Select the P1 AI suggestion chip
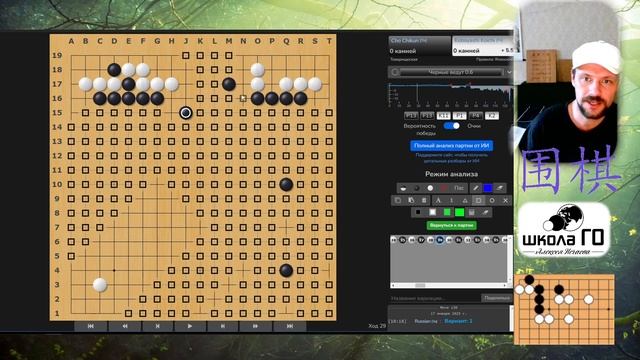Screen dimensions: 640x360 point(460,116)
